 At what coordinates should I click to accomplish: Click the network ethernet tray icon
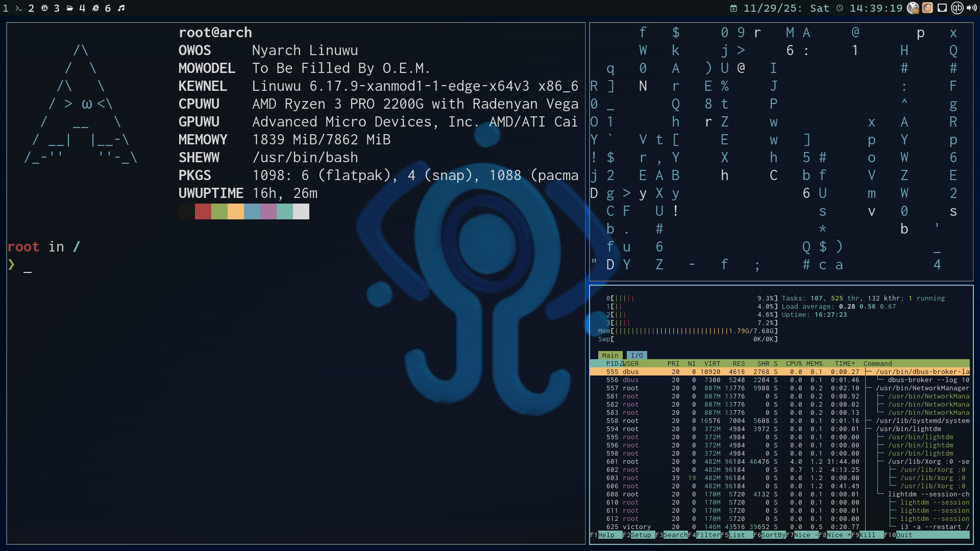(x=942, y=8)
